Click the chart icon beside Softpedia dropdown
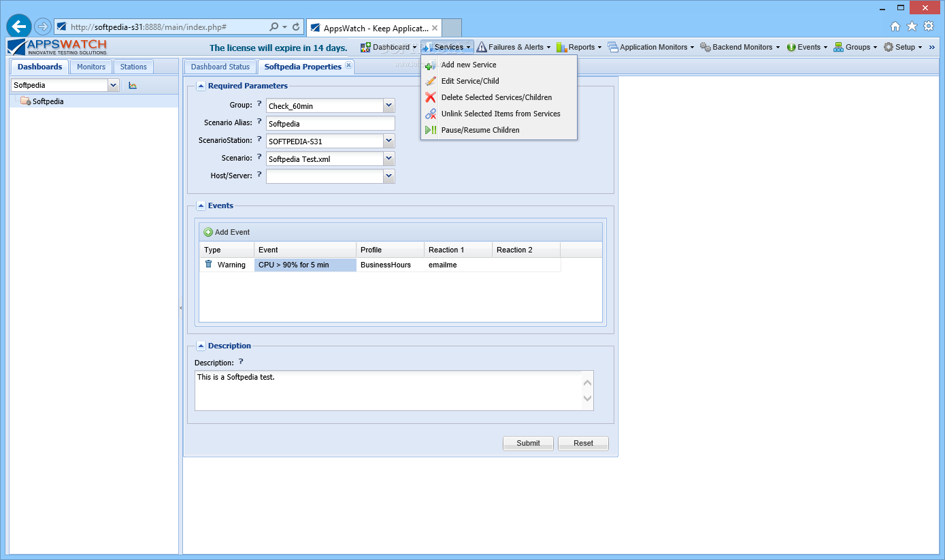The height and width of the screenshot is (560, 945). click(x=133, y=85)
